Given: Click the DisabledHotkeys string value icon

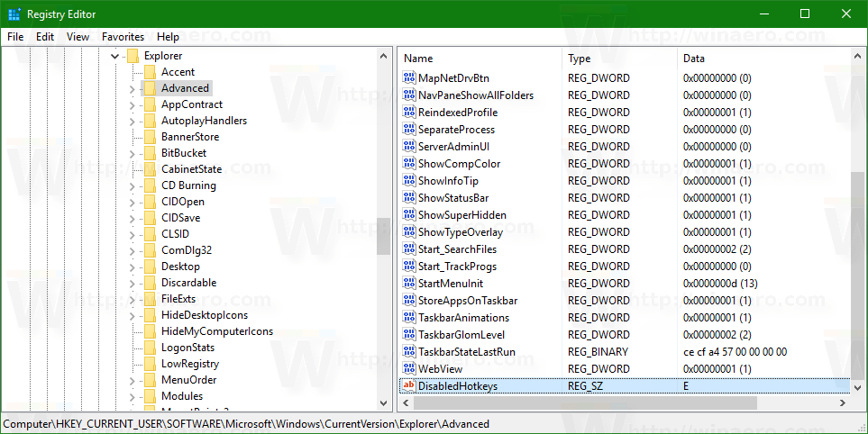Looking at the screenshot, I should point(409,386).
